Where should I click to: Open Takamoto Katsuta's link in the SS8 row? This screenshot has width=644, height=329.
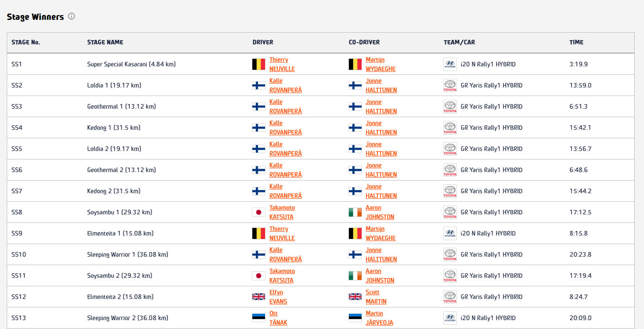[282, 212]
